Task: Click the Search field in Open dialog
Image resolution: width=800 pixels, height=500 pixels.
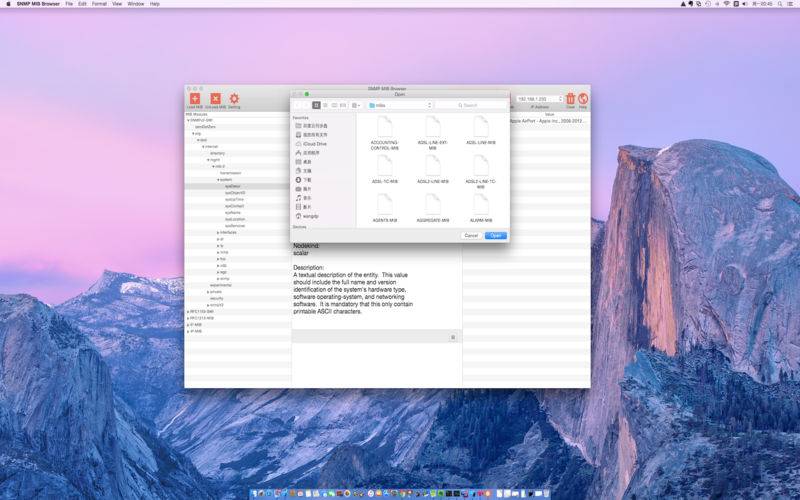Action: click(471, 105)
